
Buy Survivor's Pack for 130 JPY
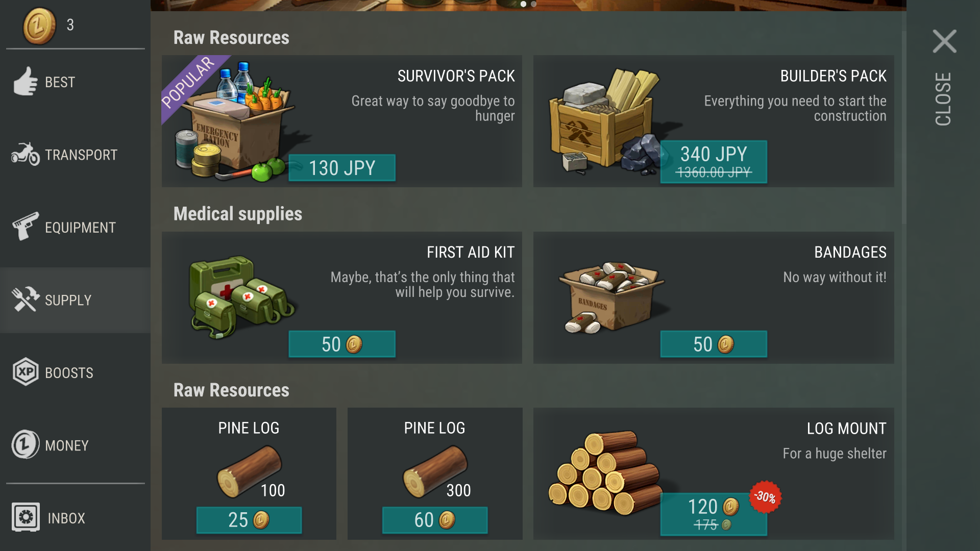click(342, 168)
